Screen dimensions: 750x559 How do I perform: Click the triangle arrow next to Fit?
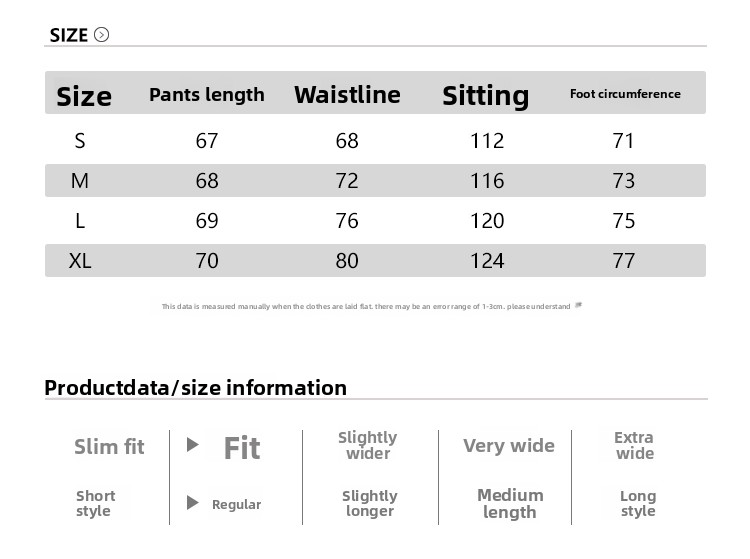193,445
